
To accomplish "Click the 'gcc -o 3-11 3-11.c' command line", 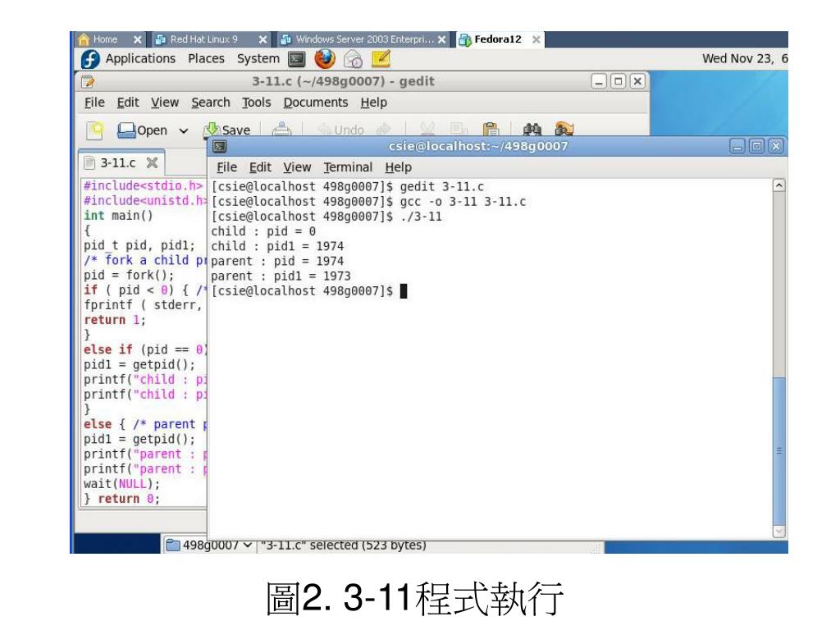I will [463, 202].
